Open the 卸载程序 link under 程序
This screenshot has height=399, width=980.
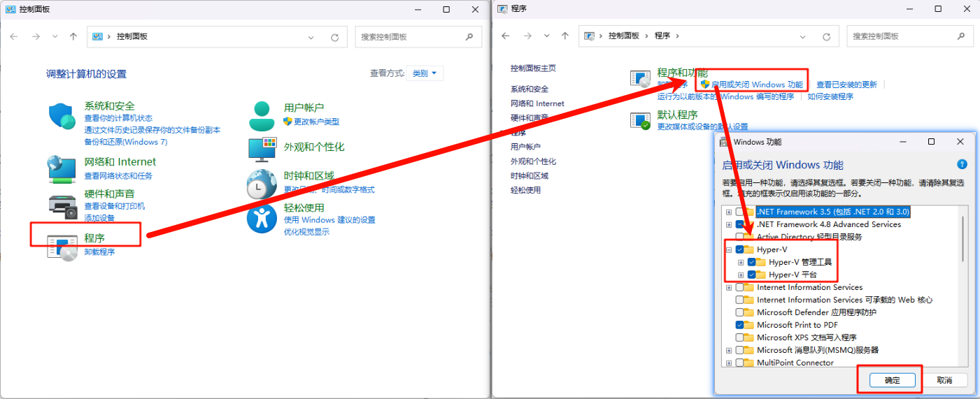pyautogui.click(x=99, y=252)
